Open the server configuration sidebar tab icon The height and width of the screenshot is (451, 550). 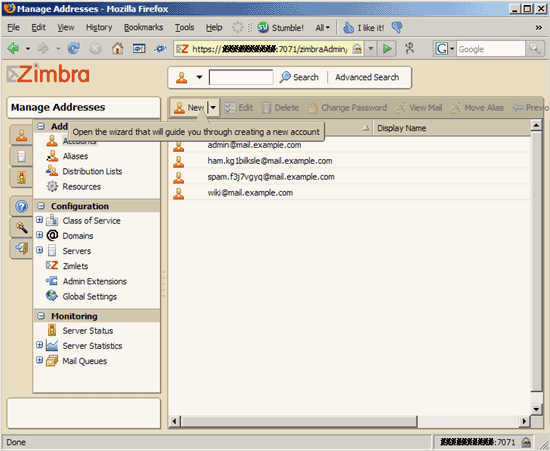click(x=21, y=156)
